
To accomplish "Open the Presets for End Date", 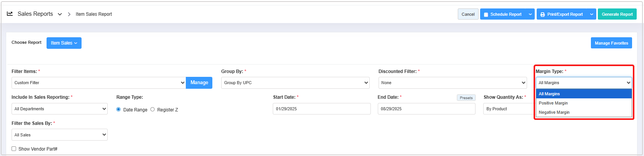I will point(466,98).
